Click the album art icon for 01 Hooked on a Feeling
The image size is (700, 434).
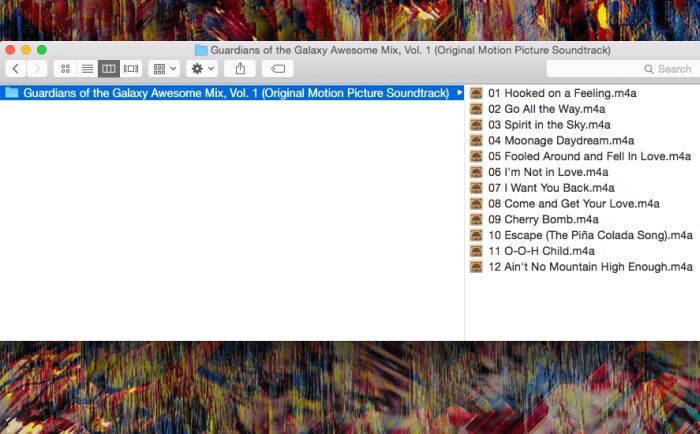[x=476, y=93]
